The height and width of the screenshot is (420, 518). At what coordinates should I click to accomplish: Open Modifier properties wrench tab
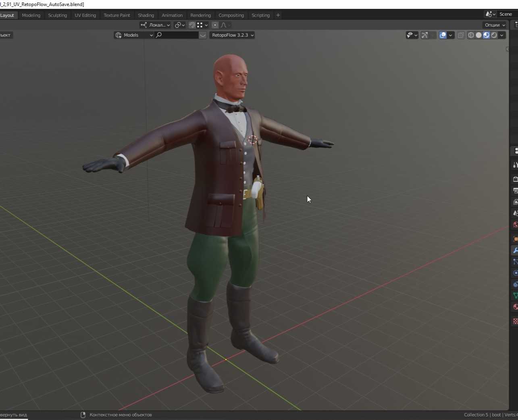(x=515, y=250)
